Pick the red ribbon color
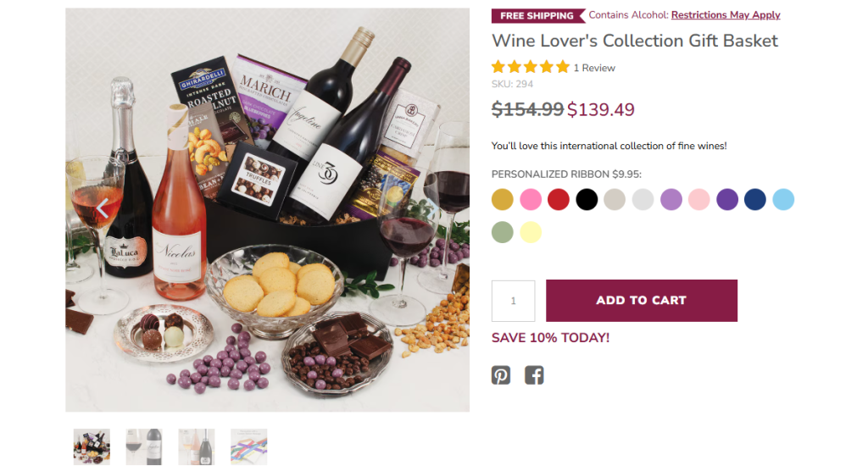868x471 pixels. click(x=559, y=199)
